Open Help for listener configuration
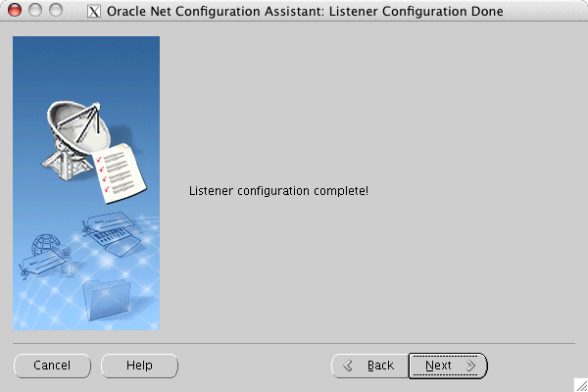This screenshot has width=588, height=392. point(139,366)
